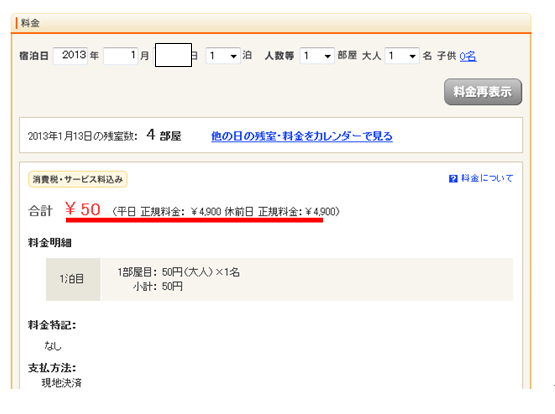The height and width of the screenshot is (414, 555).
Task: Click the 料金について help link
Action: pos(487,178)
